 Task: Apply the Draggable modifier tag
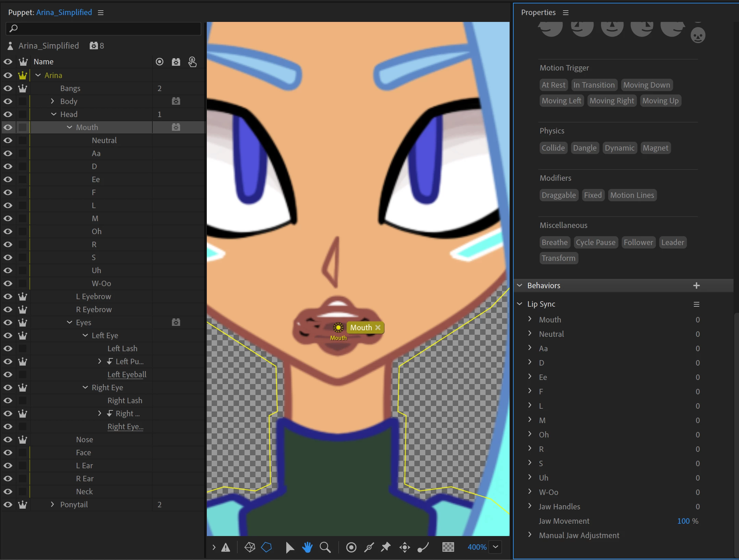tap(559, 195)
